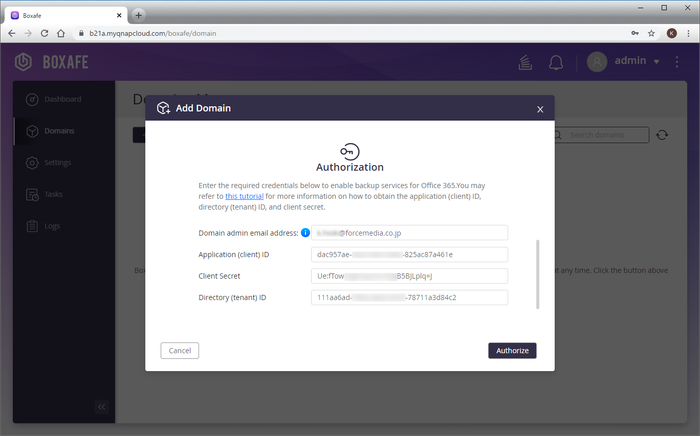Image resolution: width=700 pixels, height=436 pixels.
Task: Bookmark this page with the star icon
Action: [651, 33]
